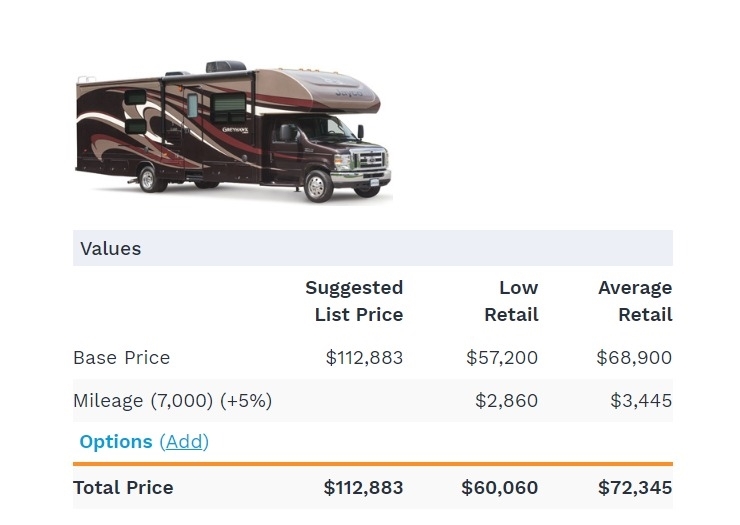Click the $68,900 base average retail value
This screenshot has height=525, width=740.
(634, 357)
